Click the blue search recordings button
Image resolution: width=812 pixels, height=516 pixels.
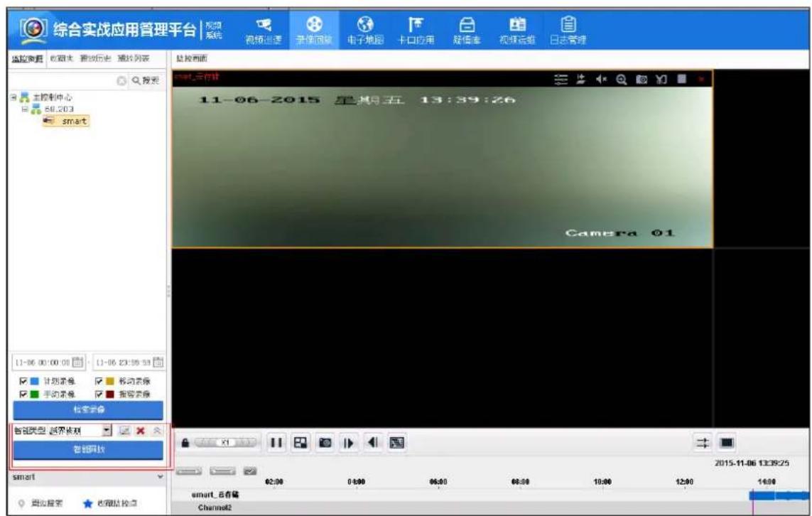click(x=88, y=410)
